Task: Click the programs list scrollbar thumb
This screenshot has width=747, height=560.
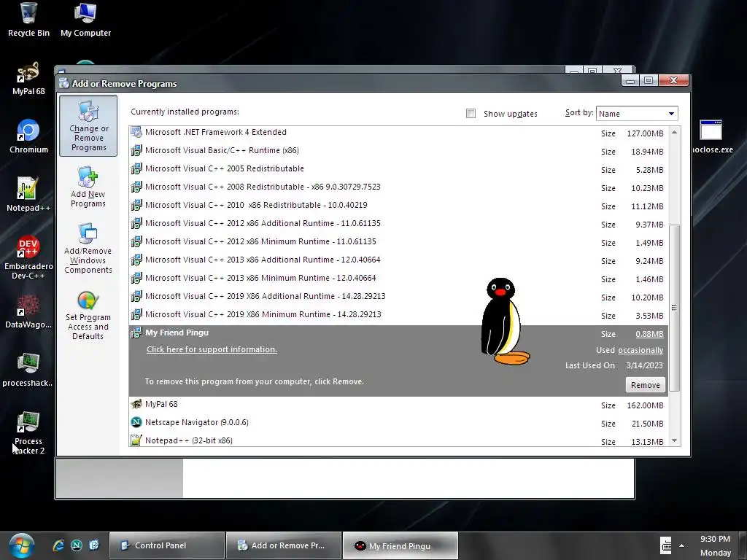Action: pos(675,308)
